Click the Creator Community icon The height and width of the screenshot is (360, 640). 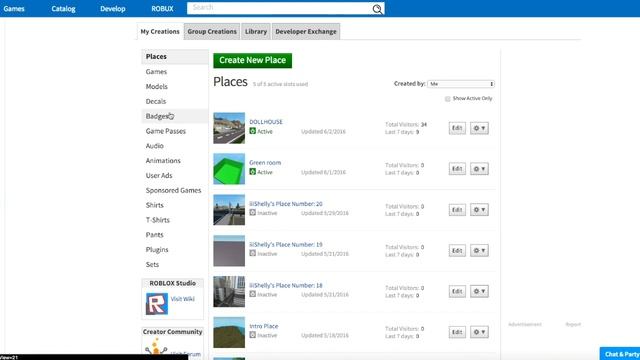pyautogui.click(x=156, y=347)
